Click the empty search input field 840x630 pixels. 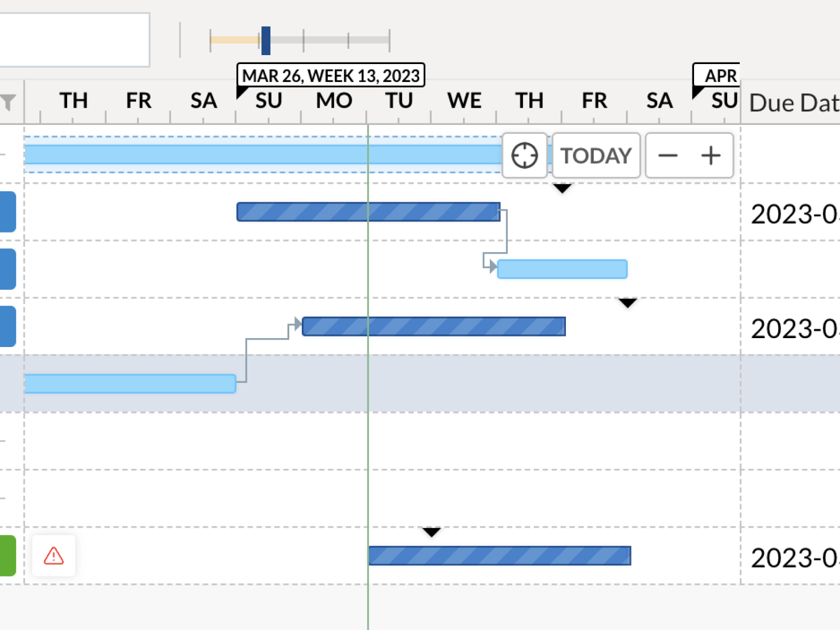(x=73, y=40)
